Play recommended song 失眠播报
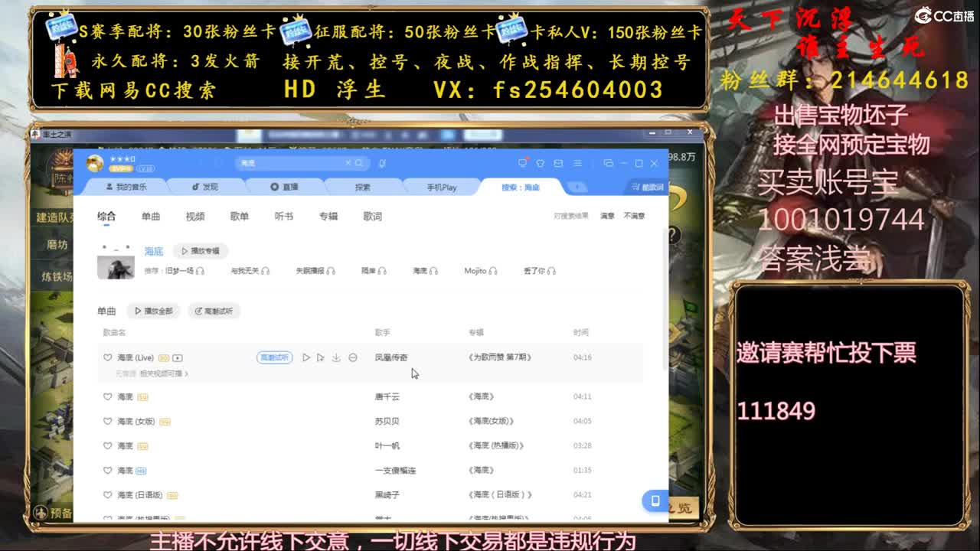This screenshot has height=551, width=980. pyautogui.click(x=315, y=271)
